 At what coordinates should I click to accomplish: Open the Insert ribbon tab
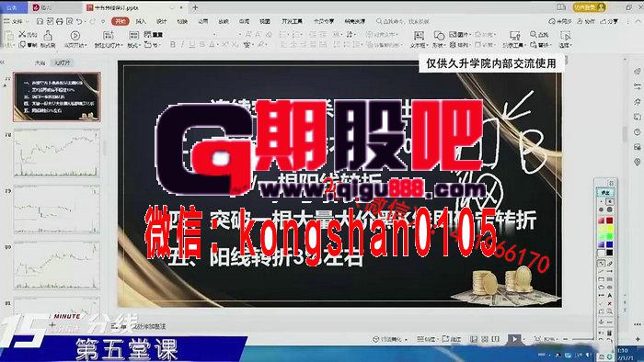(x=141, y=21)
